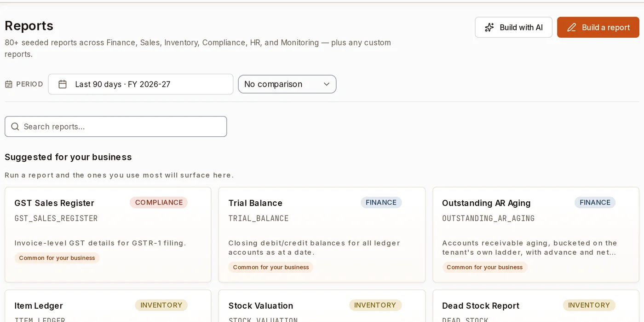Open the Last 90 days period picker
This screenshot has width=644, height=322.
click(141, 84)
